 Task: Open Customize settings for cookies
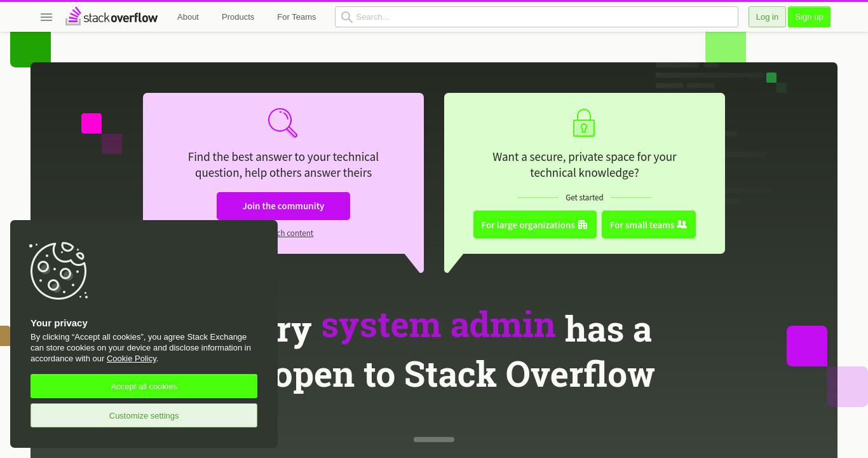tap(144, 415)
